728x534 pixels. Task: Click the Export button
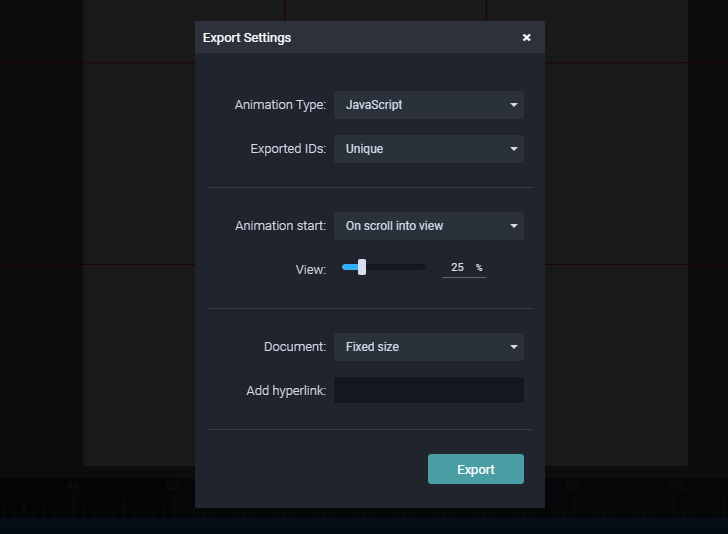point(475,469)
